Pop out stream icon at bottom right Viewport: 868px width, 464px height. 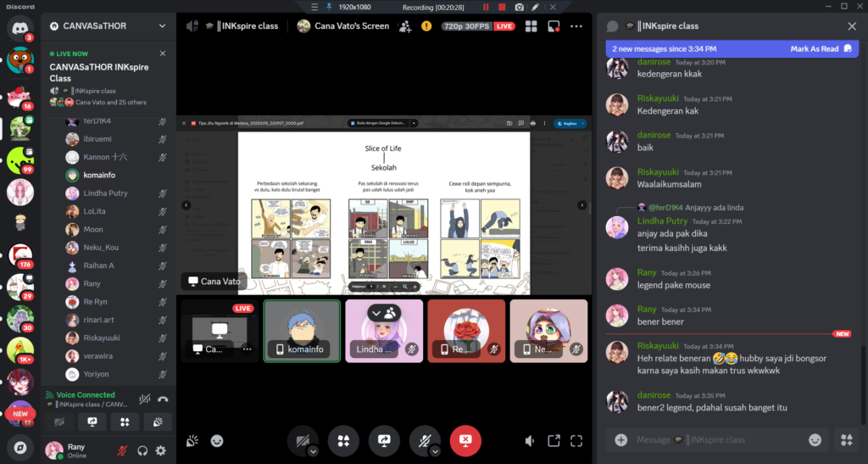pos(554,441)
